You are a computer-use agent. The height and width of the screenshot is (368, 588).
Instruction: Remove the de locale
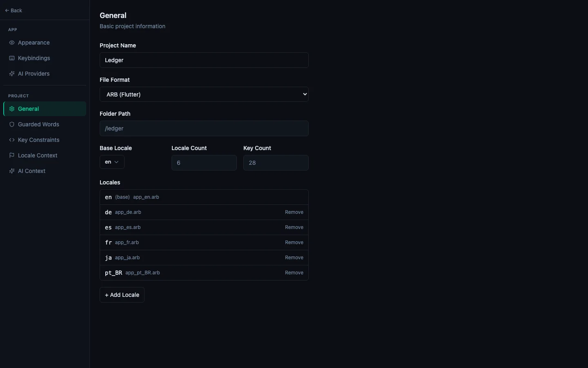[x=294, y=212]
